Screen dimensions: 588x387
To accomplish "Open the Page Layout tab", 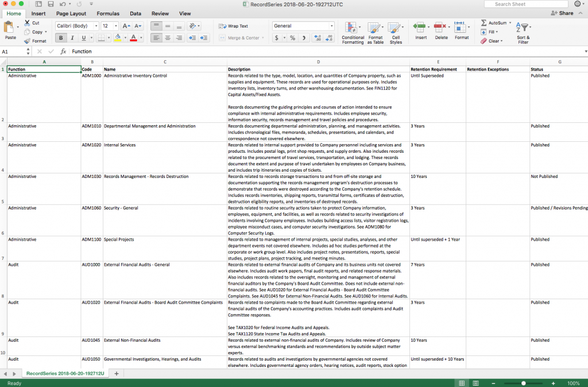I will [x=71, y=13].
